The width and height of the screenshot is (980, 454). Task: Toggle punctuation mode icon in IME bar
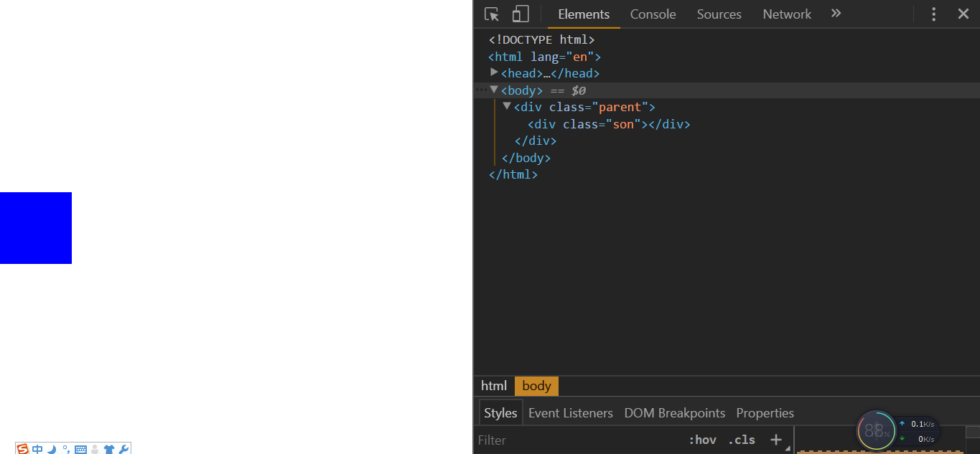pyautogui.click(x=65, y=449)
